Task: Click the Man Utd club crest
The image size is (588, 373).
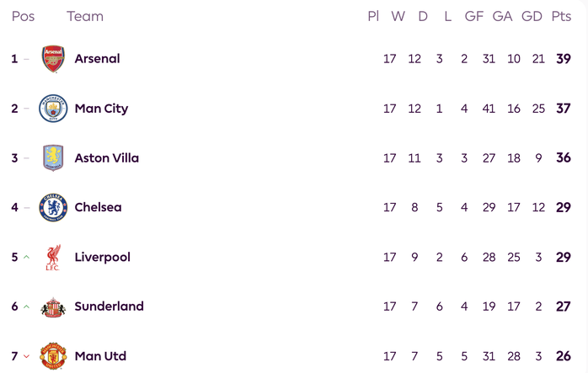Action: pos(53,356)
